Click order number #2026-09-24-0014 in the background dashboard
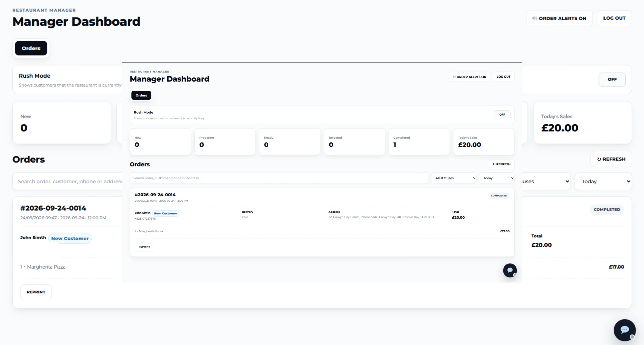The height and width of the screenshot is (345, 644). point(53,208)
